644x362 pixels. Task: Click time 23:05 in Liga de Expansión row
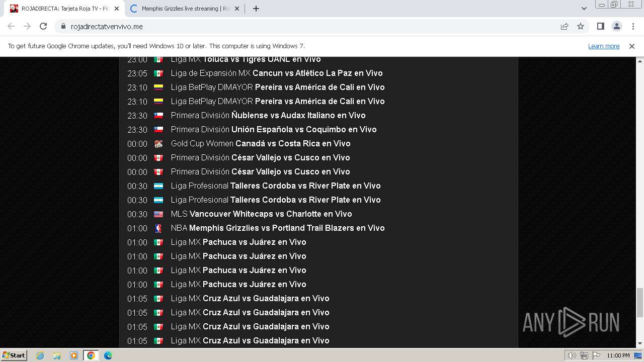click(x=137, y=73)
